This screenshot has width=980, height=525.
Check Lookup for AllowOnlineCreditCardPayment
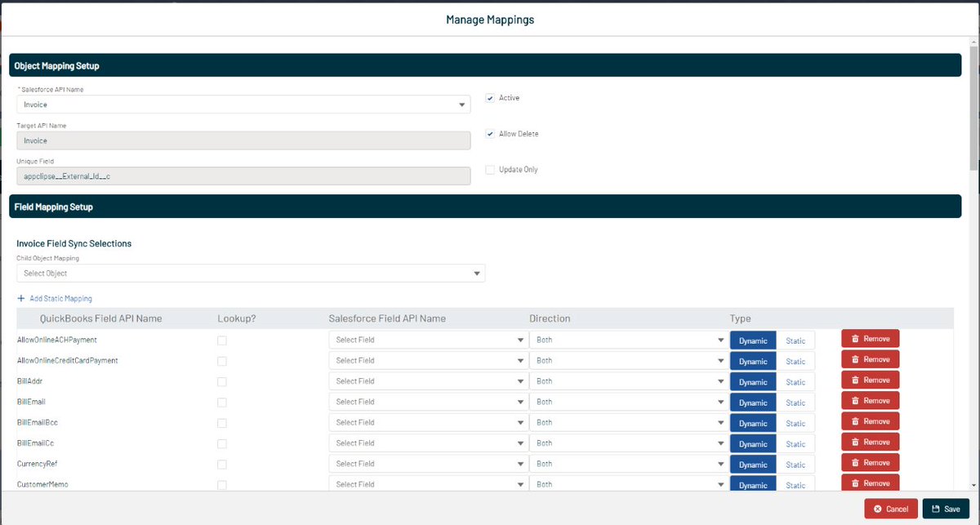(x=222, y=361)
